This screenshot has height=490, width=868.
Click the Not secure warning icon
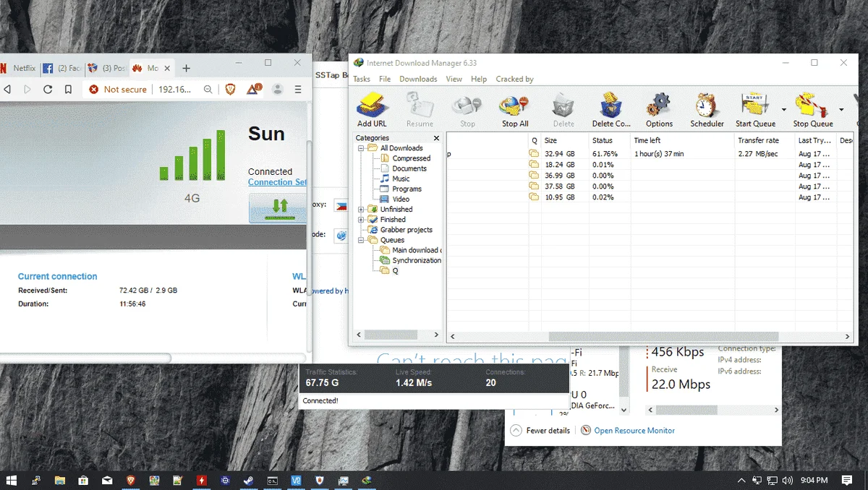(x=93, y=90)
